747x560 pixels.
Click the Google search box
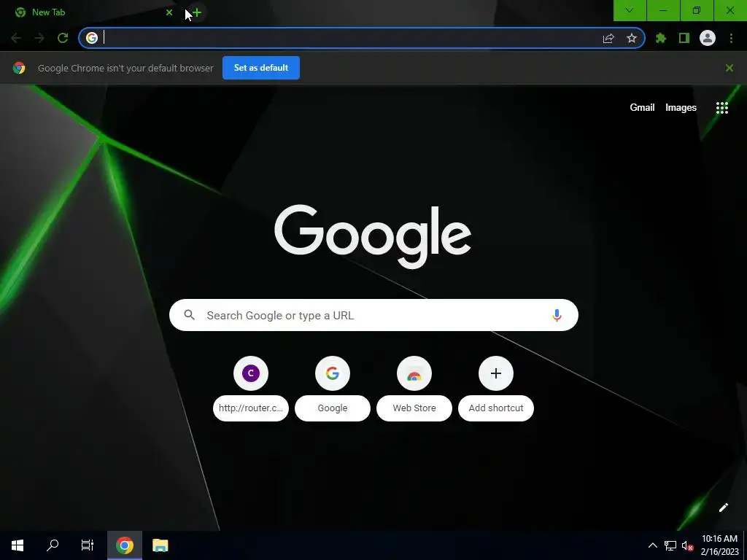click(x=374, y=315)
